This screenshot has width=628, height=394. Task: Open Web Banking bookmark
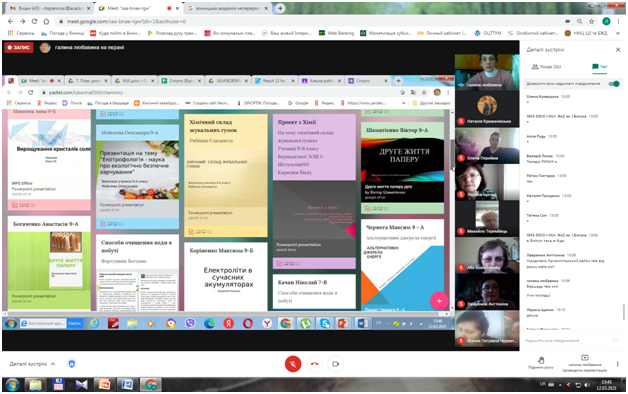coord(336,33)
